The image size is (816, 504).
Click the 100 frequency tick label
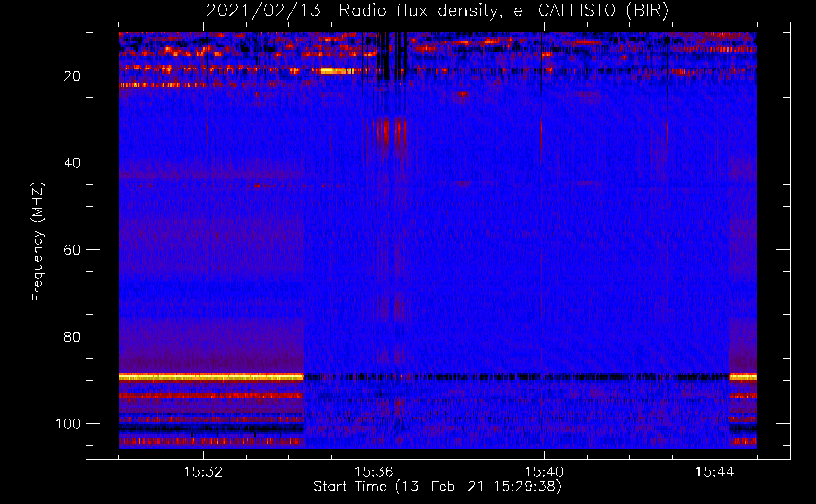pyautogui.click(x=68, y=424)
